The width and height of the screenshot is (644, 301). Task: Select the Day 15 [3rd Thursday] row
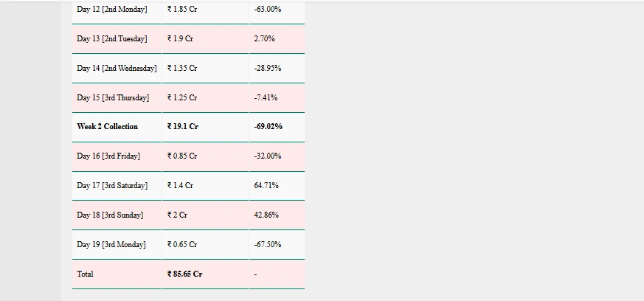point(189,97)
